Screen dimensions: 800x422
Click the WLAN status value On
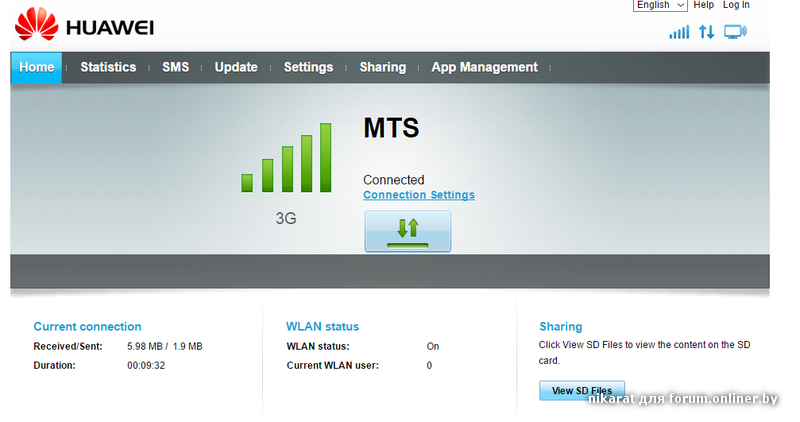pyautogui.click(x=433, y=346)
